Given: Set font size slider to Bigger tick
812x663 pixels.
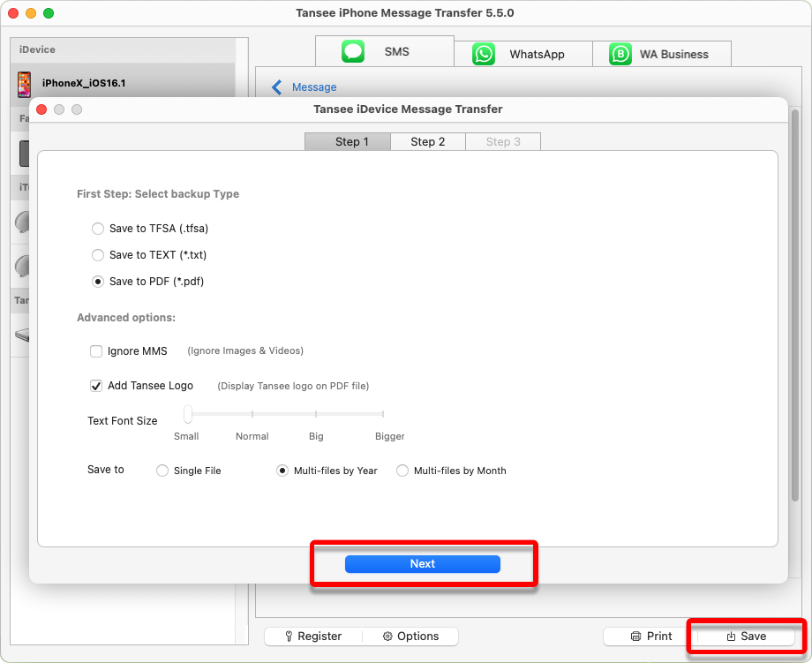Looking at the screenshot, I should click(383, 414).
